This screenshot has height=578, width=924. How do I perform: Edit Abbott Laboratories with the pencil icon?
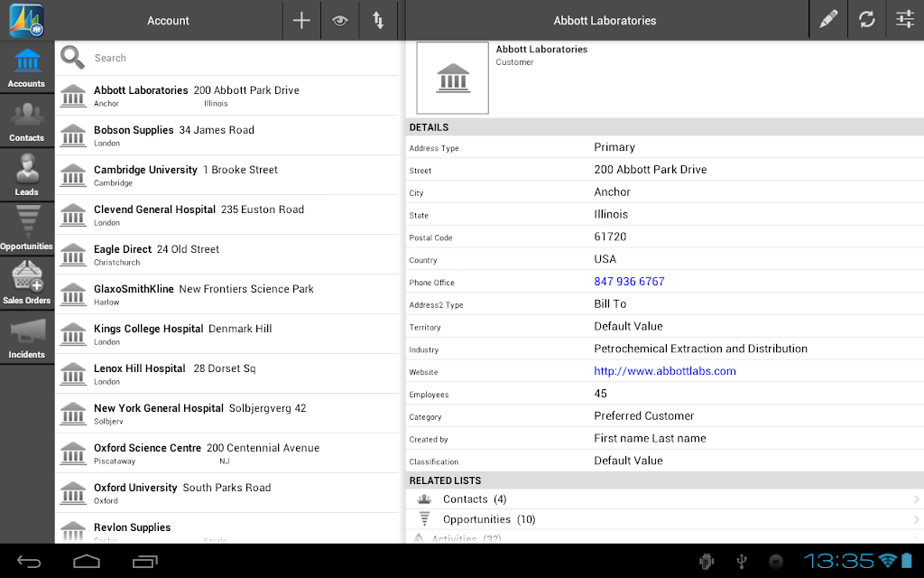point(828,20)
